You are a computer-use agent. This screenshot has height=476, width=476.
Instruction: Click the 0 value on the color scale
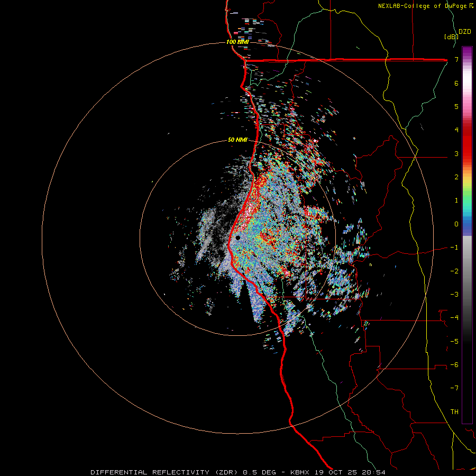click(x=456, y=224)
